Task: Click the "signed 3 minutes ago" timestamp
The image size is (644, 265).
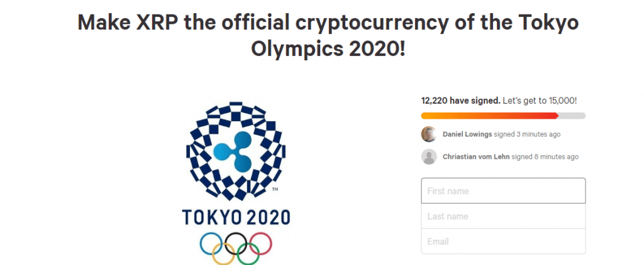Action: coord(527,134)
